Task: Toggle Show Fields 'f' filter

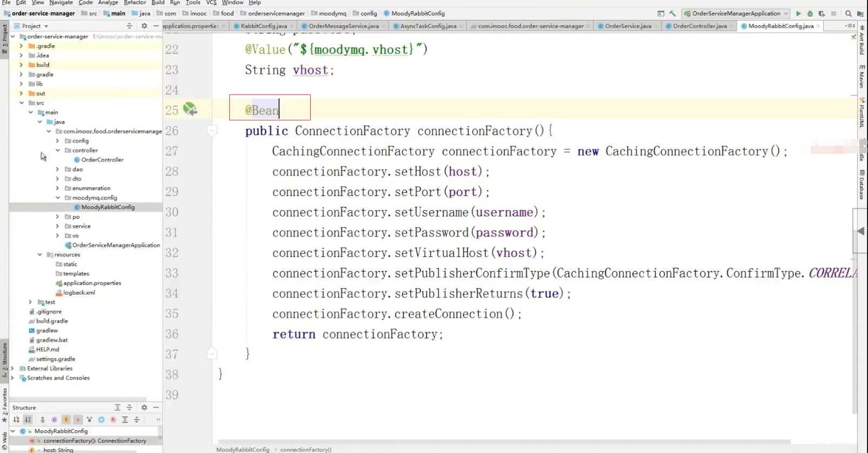Action: [66, 420]
